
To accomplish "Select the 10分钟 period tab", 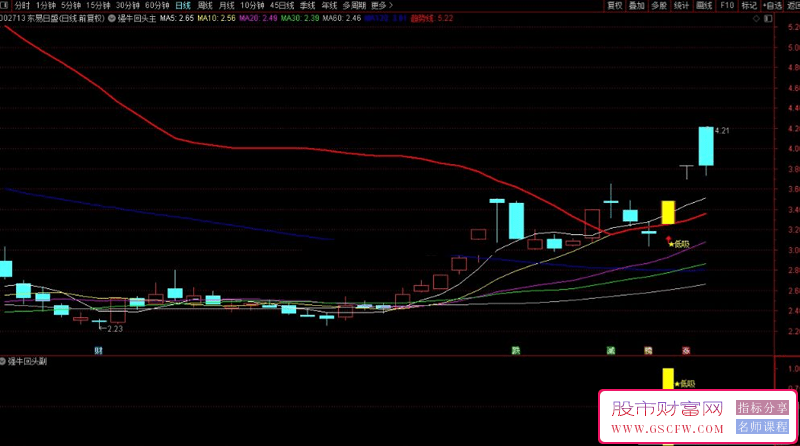I will pos(252,5).
